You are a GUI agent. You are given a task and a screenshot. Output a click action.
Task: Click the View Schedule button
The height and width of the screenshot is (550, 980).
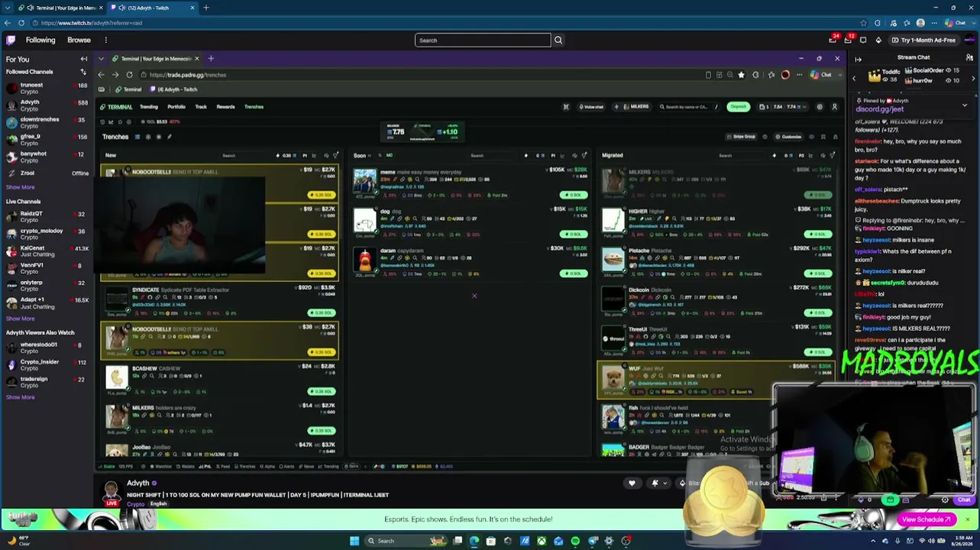[926, 519]
